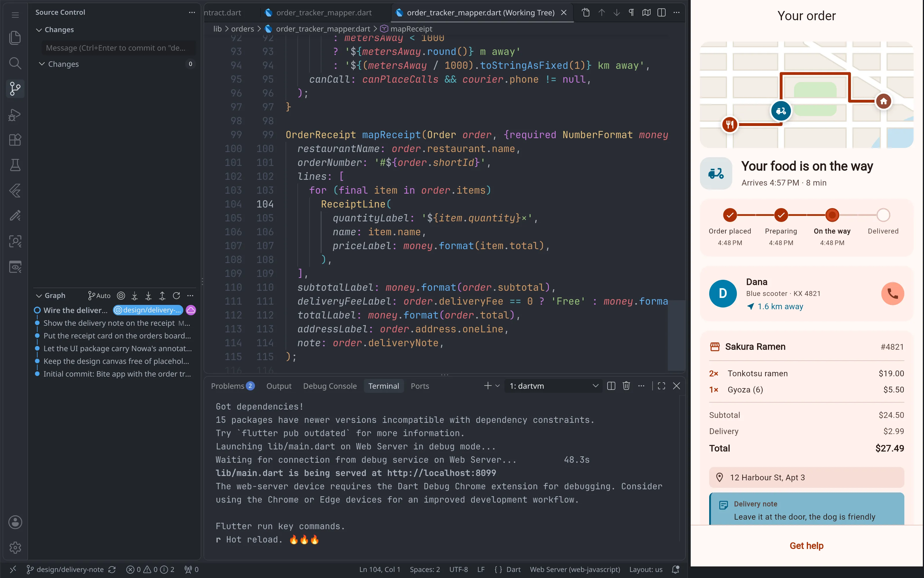Click design/delivery-note branch in status bar
924x578 pixels.
[x=66, y=570]
